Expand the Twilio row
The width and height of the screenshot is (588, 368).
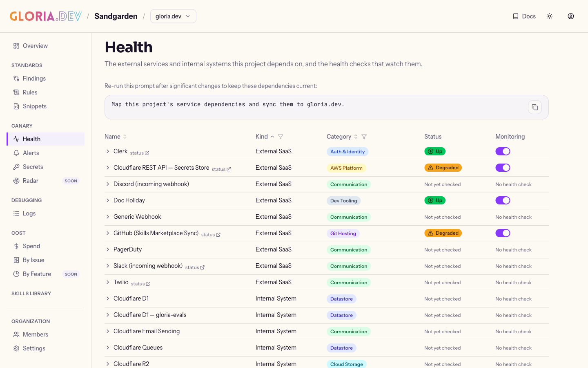(108, 282)
